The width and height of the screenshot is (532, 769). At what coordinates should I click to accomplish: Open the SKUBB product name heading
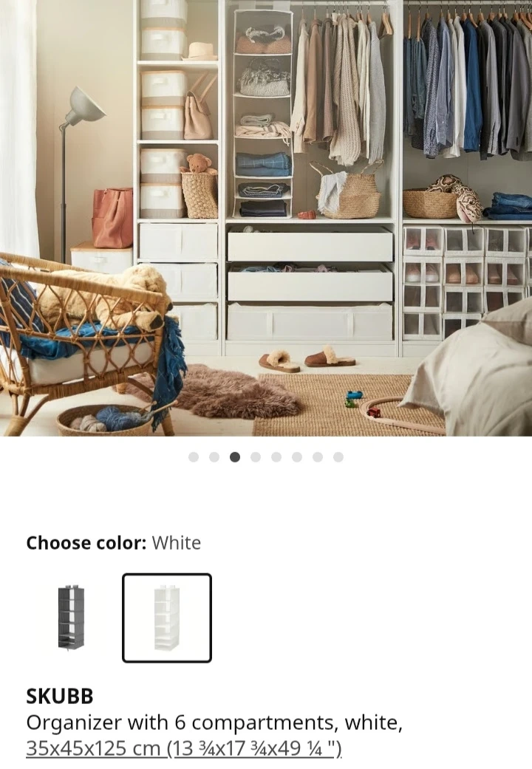click(x=59, y=696)
